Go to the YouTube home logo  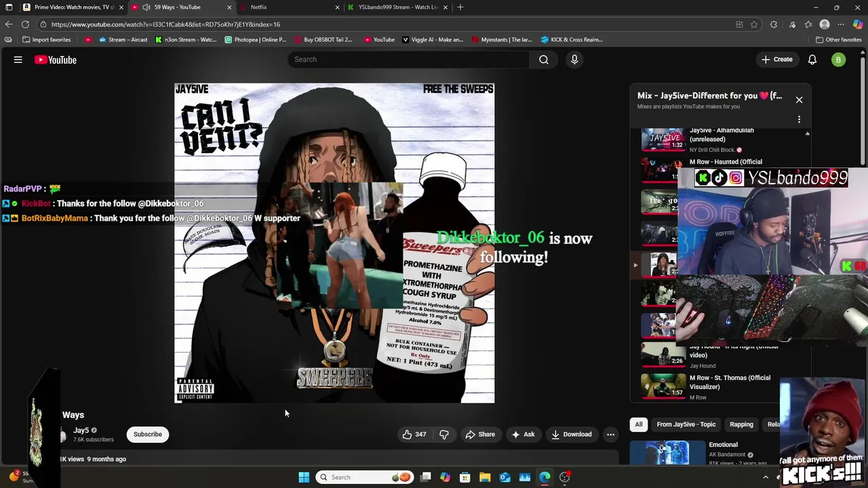click(x=56, y=60)
